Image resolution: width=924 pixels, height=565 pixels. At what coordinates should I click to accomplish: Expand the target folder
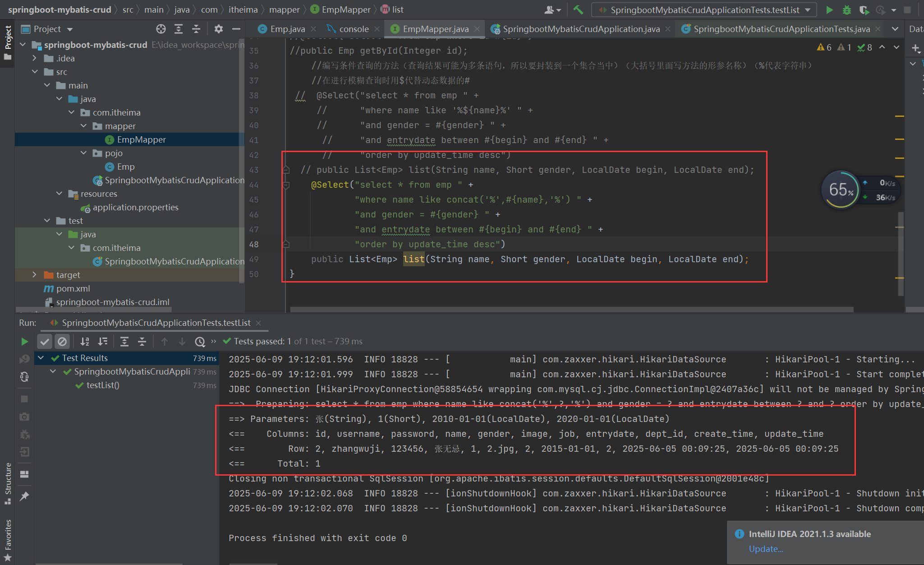click(x=34, y=275)
